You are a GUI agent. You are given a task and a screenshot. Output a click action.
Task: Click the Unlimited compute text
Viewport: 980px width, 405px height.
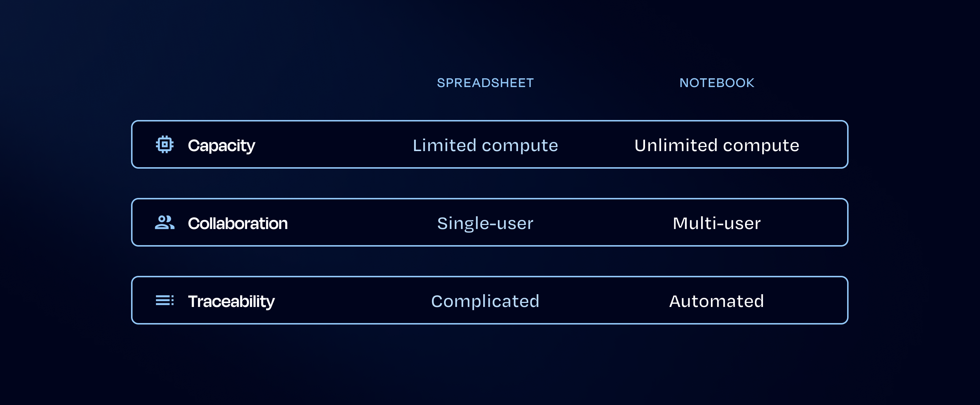click(x=717, y=146)
